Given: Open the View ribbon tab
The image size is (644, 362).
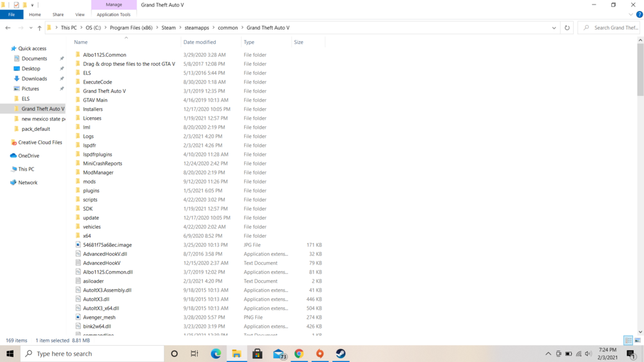Looking at the screenshot, I should tap(80, 14).
